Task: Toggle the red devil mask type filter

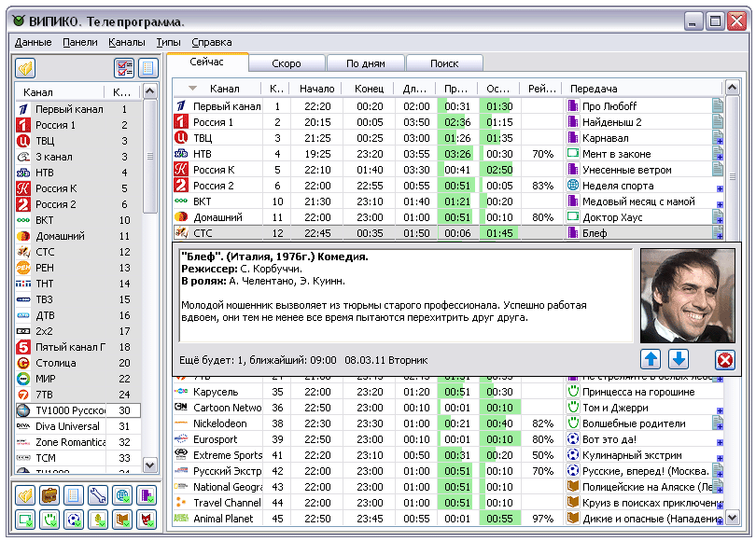Action: (x=147, y=520)
